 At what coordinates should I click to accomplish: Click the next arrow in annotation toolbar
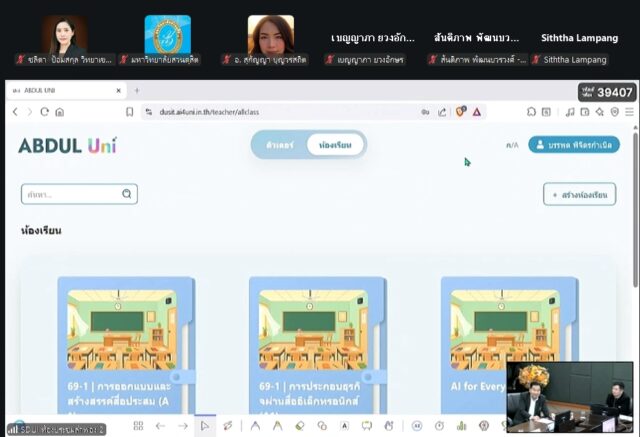(x=183, y=426)
